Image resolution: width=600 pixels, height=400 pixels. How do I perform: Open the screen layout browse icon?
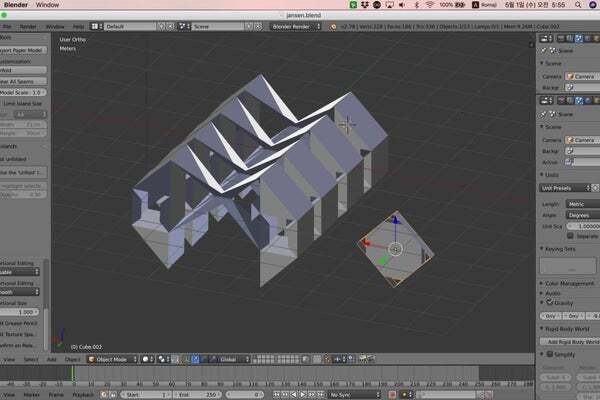pyautogui.click(x=96, y=26)
